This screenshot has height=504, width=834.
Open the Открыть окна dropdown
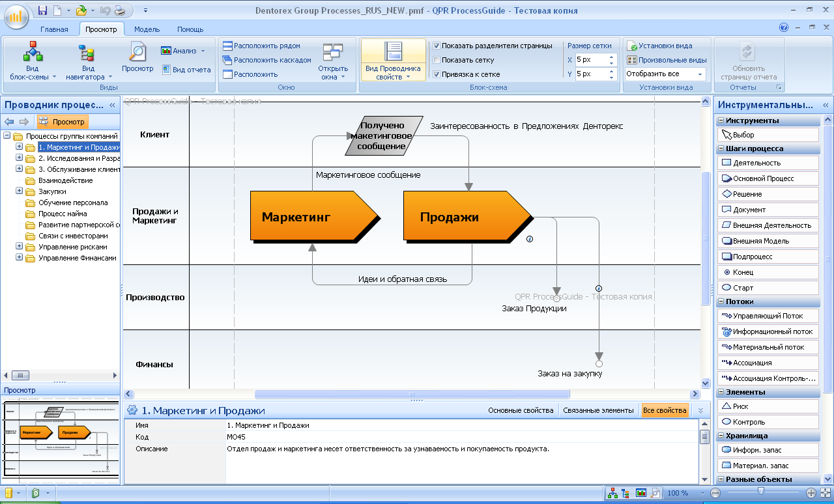(333, 61)
